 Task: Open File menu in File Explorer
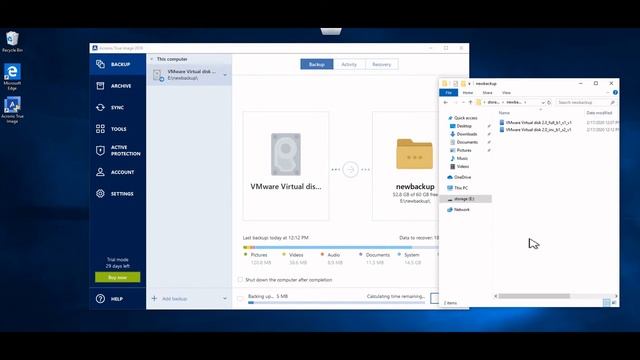(449, 93)
